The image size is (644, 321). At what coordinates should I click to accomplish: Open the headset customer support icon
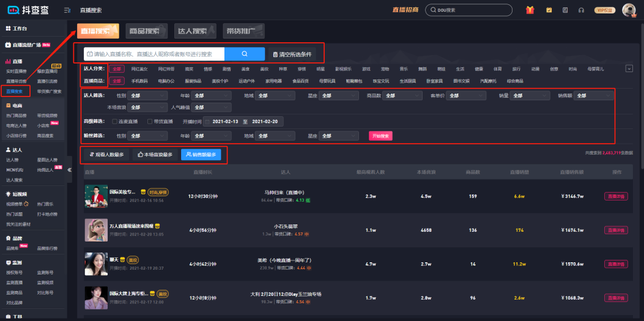pyautogui.click(x=580, y=10)
